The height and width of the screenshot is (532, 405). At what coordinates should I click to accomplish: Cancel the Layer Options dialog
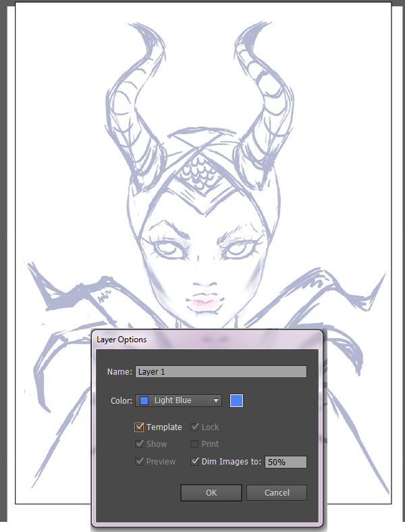277,493
